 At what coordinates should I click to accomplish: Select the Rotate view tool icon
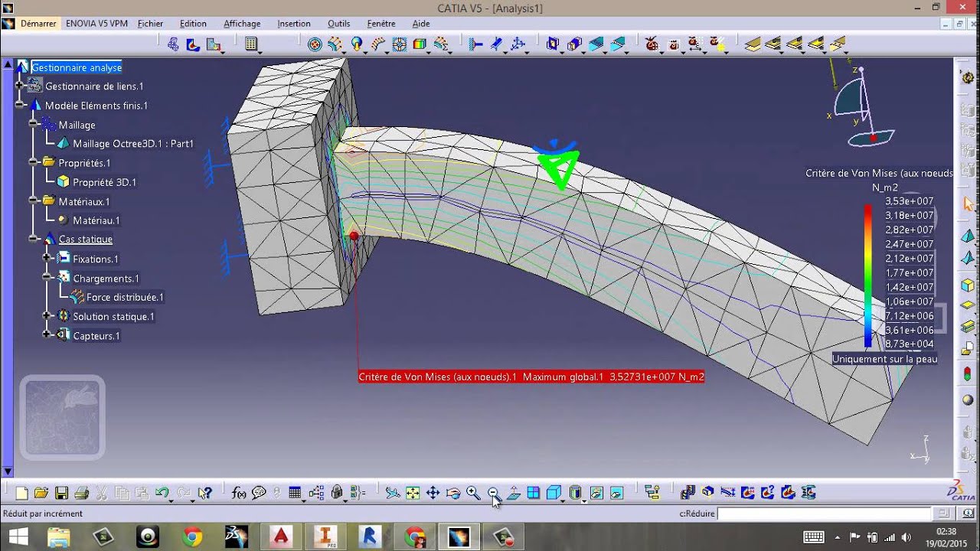pos(453,494)
